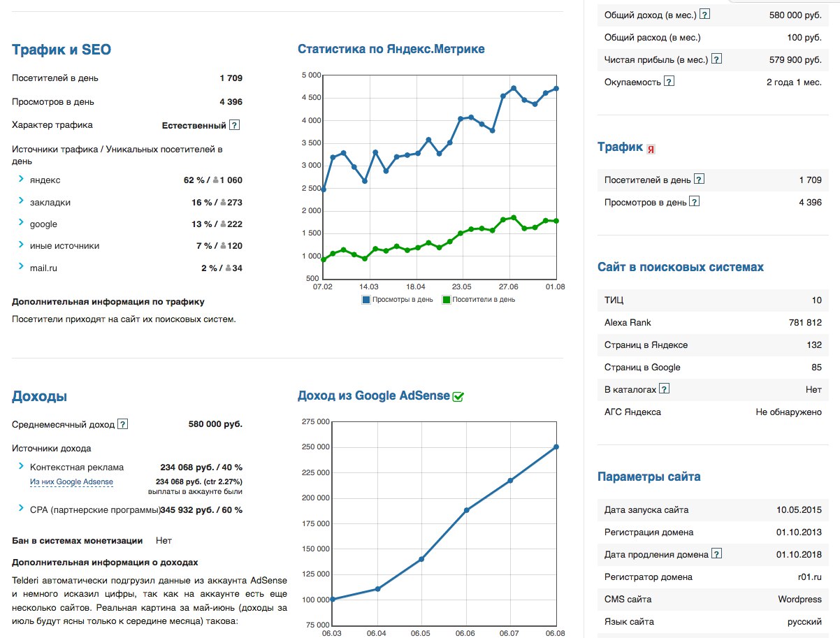This screenshot has width=840, height=638.
Task: Click Alexa Rank value 781 812
Action: click(x=805, y=323)
